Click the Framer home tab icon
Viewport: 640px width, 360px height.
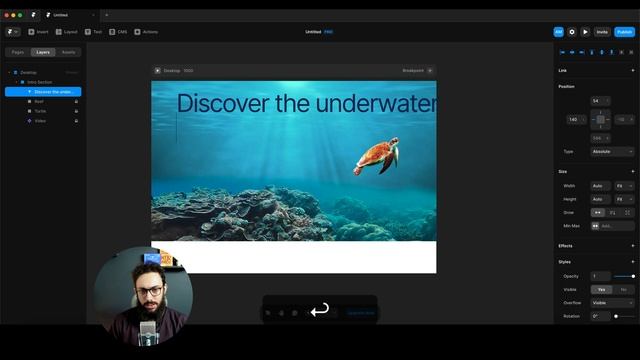33,15
